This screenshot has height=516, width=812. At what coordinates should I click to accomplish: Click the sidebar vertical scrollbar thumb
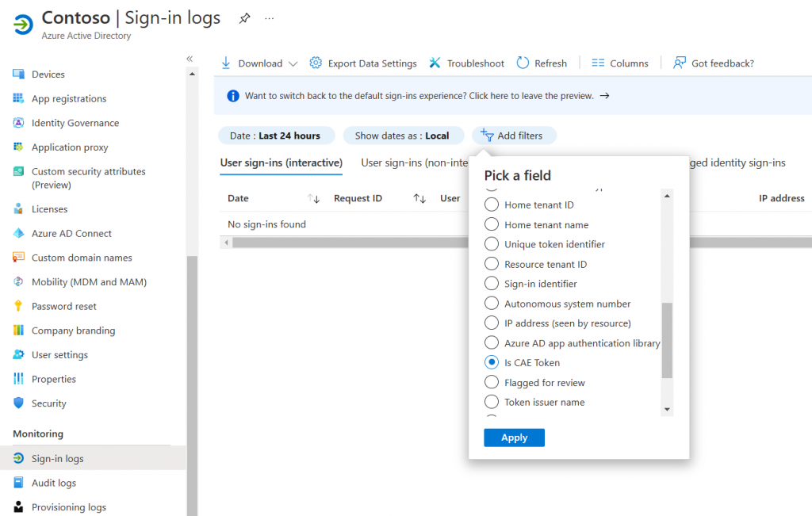pyautogui.click(x=192, y=385)
